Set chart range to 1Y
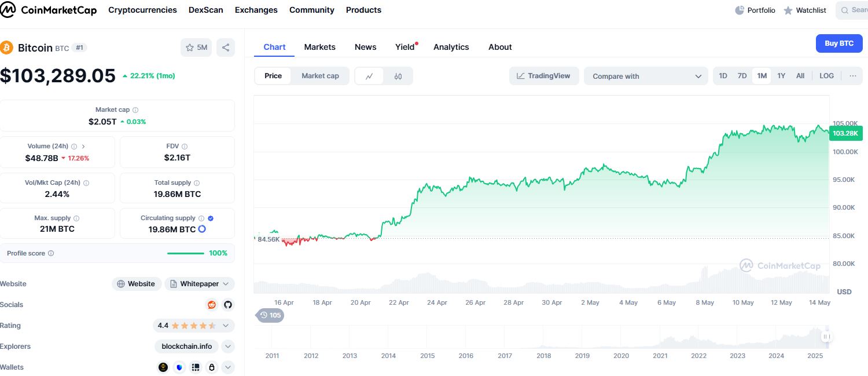868x376 pixels. (781, 76)
